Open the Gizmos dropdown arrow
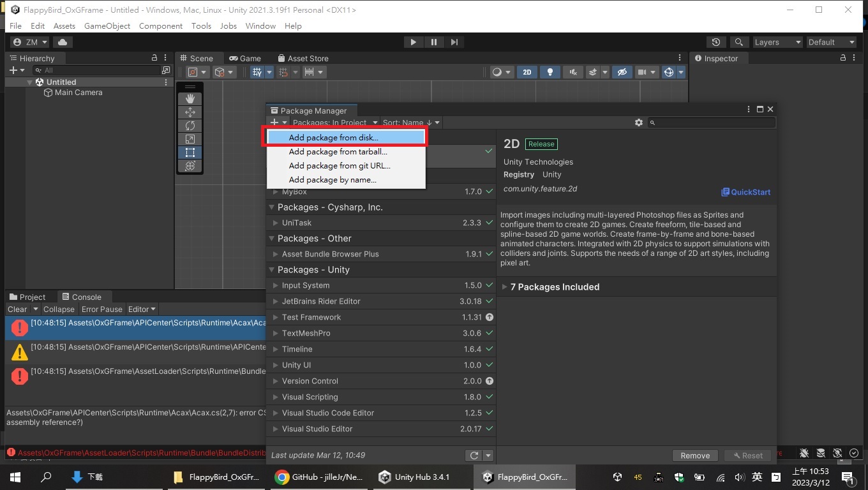The height and width of the screenshot is (490, 868). pyautogui.click(x=681, y=72)
